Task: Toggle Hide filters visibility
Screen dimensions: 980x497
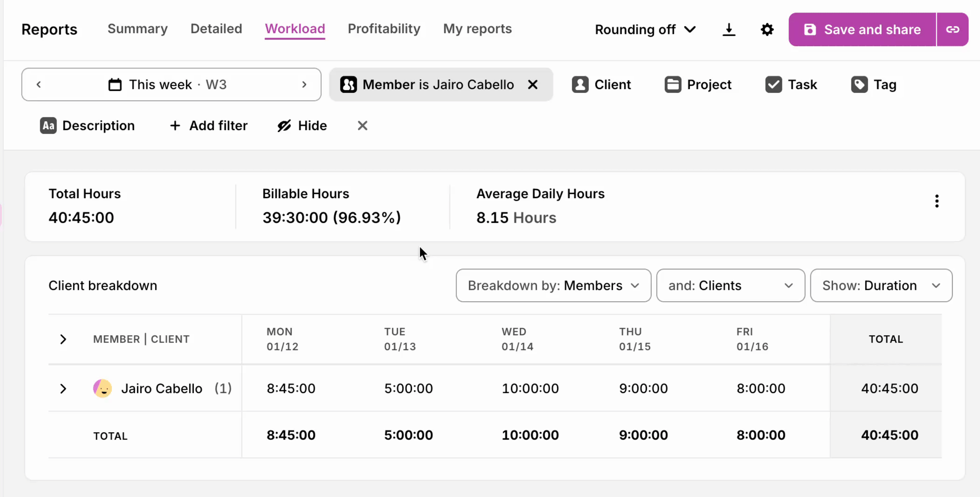Action: click(302, 126)
